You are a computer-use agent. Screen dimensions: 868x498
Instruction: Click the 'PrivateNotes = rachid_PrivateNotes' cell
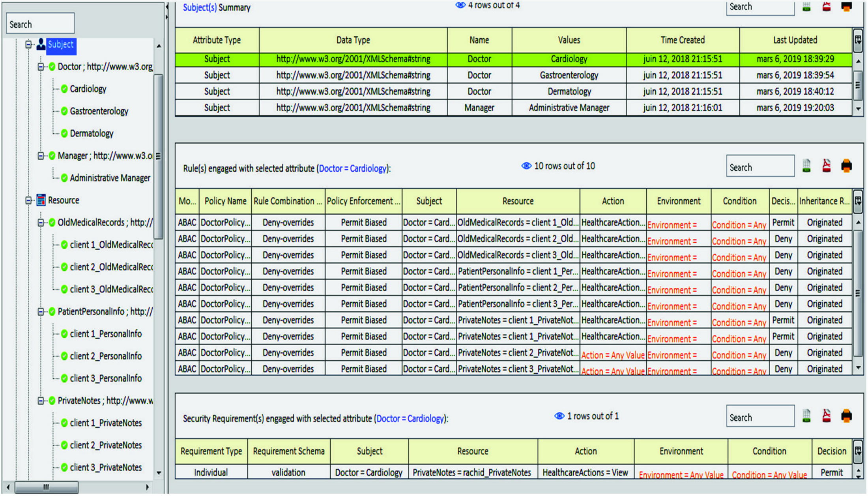click(472, 472)
